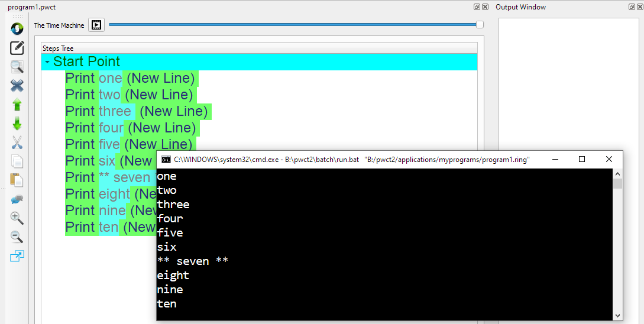Zoom out on the steps tree
This screenshot has width=644, height=324.
click(17, 237)
